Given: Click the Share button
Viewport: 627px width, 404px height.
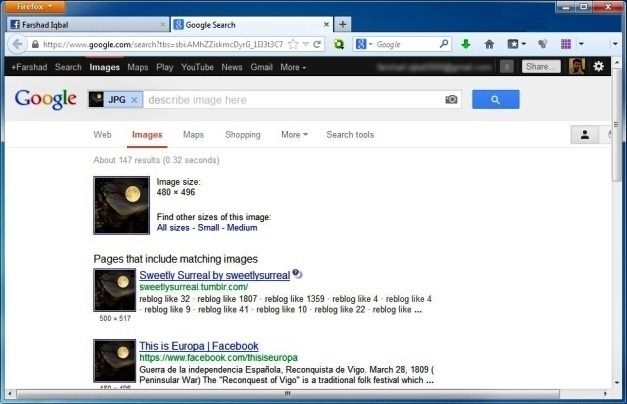Looking at the screenshot, I should [541, 67].
